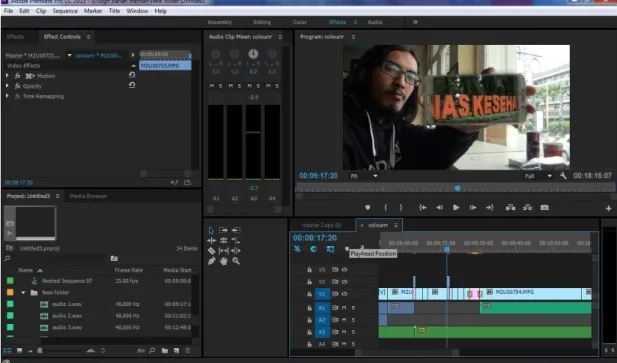Toggle V1 track output eye
This screenshot has width=617, height=363.
coord(345,294)
